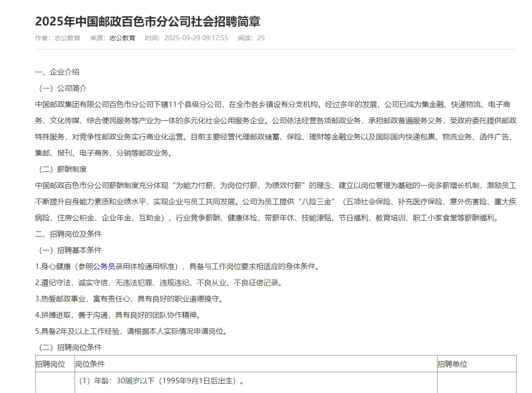
Task: Click the line starting 病险、住房公积金、企业年金
Action: tap(268, 218)
